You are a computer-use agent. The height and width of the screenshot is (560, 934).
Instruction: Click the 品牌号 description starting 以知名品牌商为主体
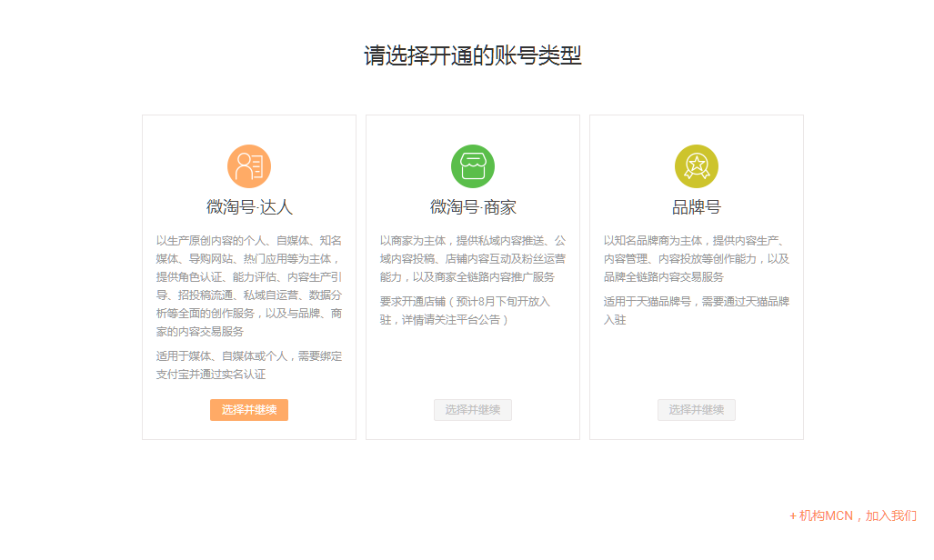[x=697, y=258]
